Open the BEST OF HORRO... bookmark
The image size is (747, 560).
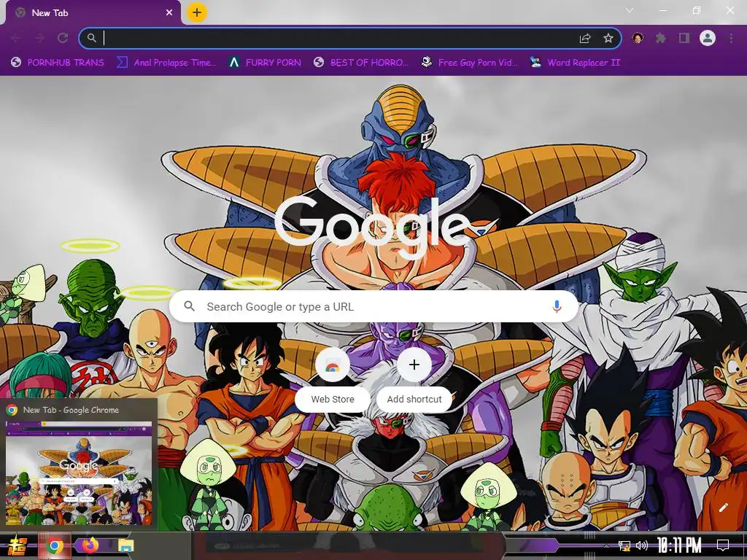pos(361,63)
